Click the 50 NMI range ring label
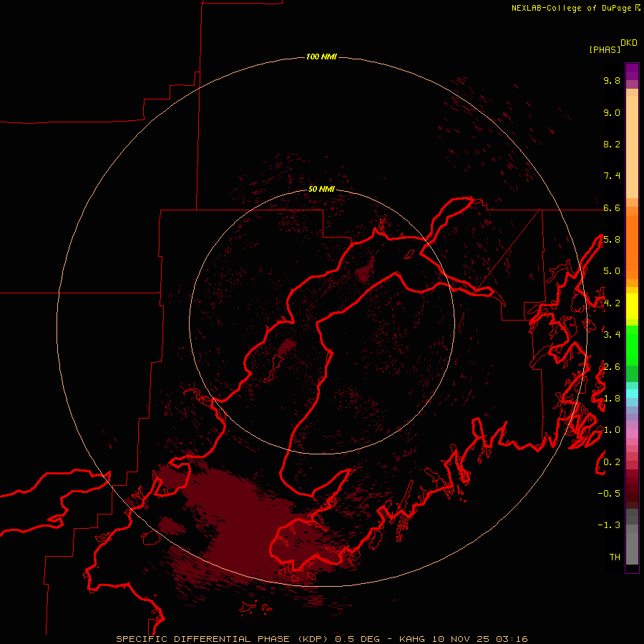This screenshot has height=644, width=644. [x=321, y=189]
